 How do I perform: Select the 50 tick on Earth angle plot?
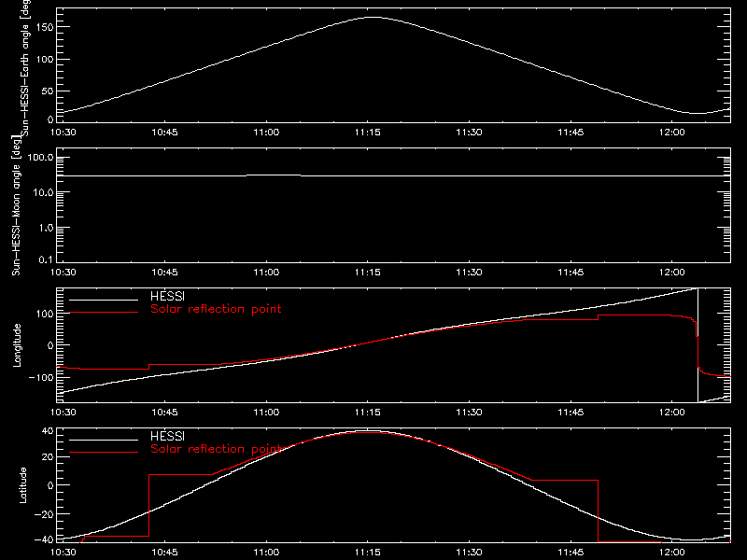[x=48, y=91]
